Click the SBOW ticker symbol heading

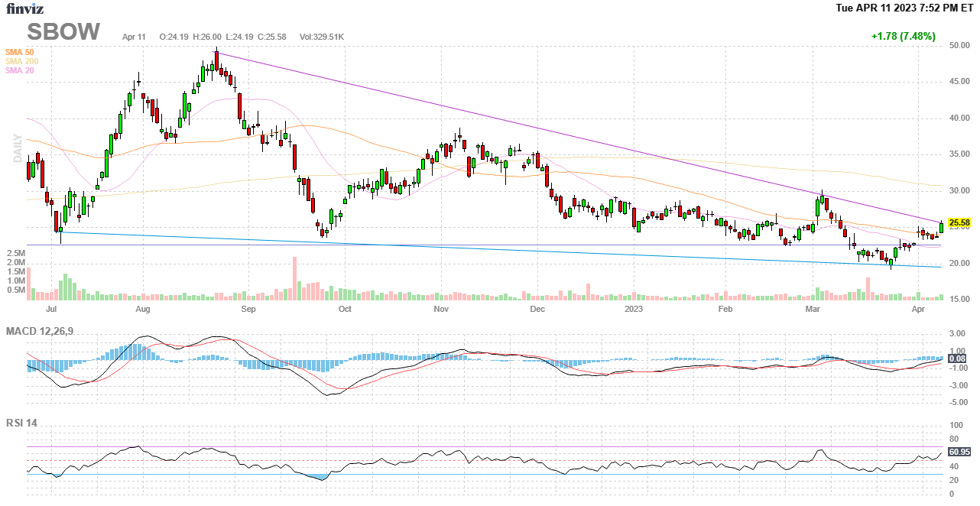point(63,32)
